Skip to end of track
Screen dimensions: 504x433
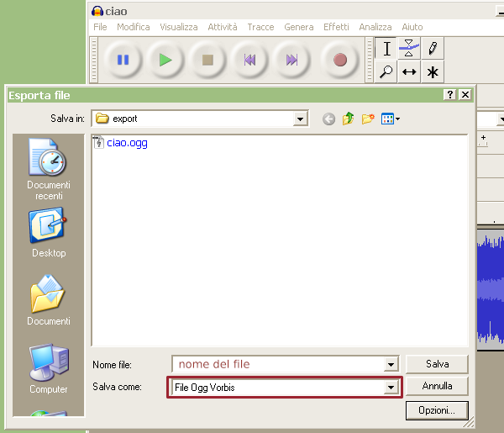point(291,60)
